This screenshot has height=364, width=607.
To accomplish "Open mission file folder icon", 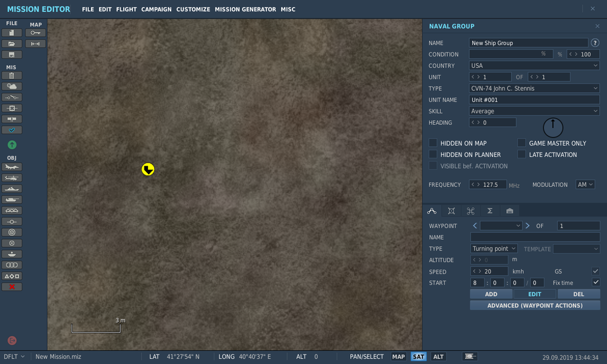I will click(x=12, y=44).
